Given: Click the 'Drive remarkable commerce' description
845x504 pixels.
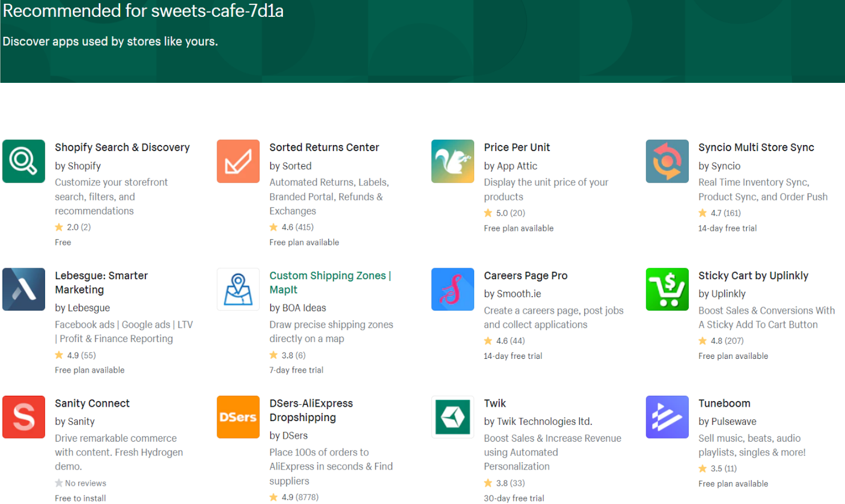Looking at the screenshot, I should (119, 452).
